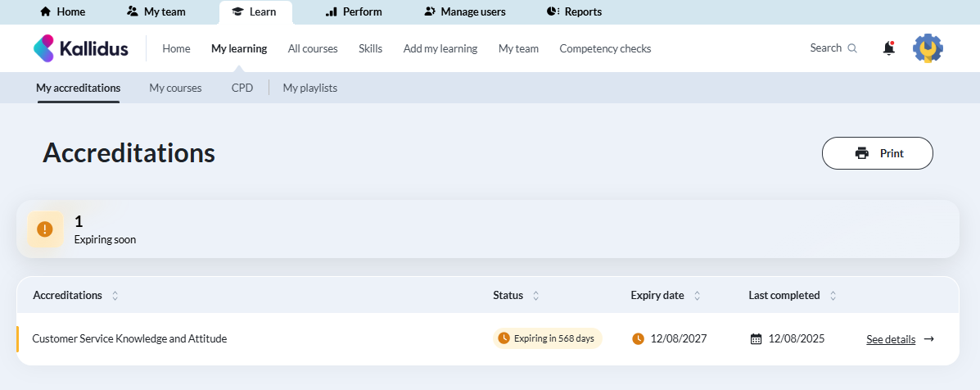Click the clock icon beside expiry date
Viewport: 980px width, 390px height.
638,339
